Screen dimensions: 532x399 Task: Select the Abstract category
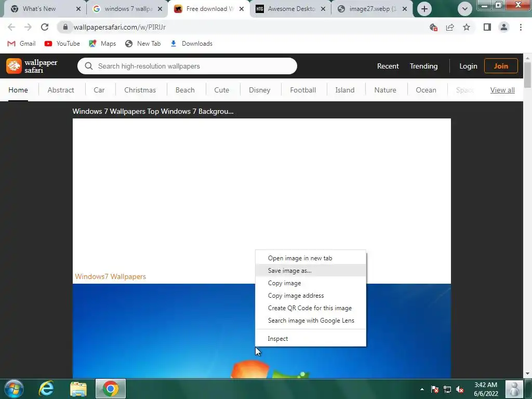(61, 90)
